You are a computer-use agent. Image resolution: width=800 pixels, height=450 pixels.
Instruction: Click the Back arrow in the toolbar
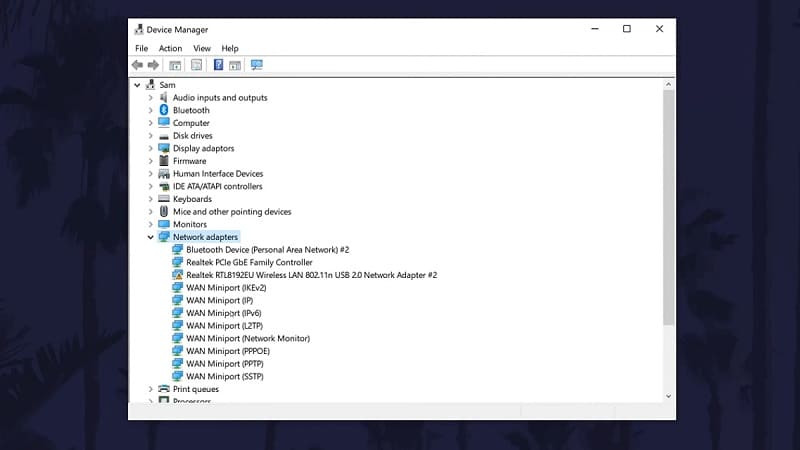coord(138,65)
